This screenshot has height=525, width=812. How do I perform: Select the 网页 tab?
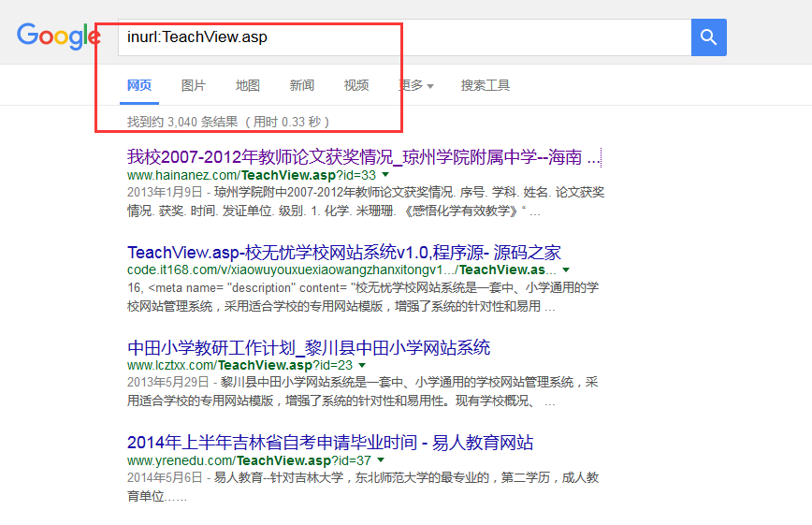point(139,85)
